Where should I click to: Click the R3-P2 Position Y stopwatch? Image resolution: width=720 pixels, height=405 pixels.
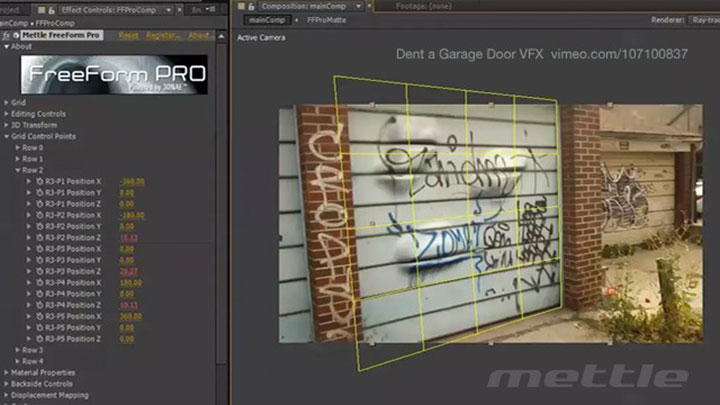point(39,226)
